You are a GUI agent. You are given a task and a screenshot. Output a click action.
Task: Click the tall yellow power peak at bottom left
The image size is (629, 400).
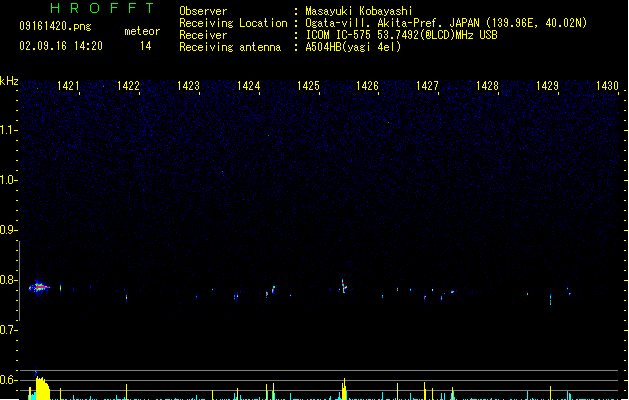pyautogui.click(x=42, y=388)
